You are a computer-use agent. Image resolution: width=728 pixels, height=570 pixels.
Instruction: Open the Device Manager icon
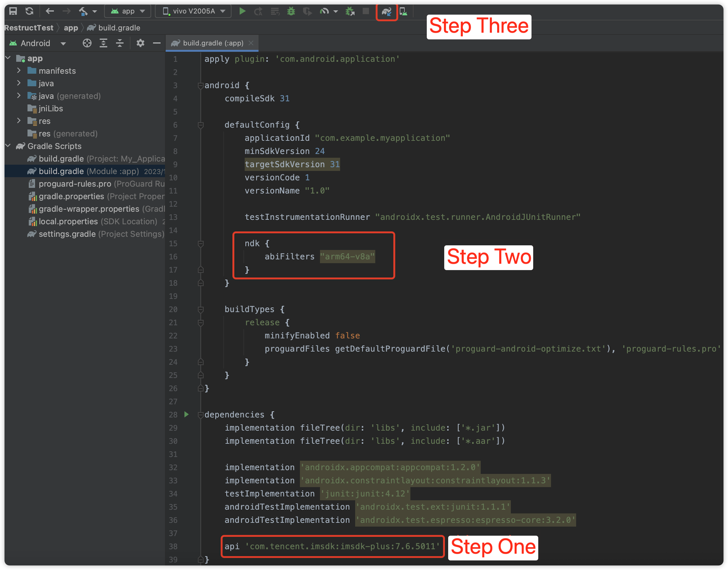[x=403, y=12]
